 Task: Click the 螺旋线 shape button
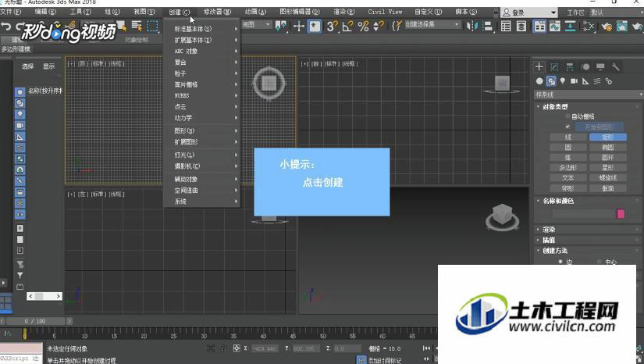pyautogui.click(x=608, y=178)
